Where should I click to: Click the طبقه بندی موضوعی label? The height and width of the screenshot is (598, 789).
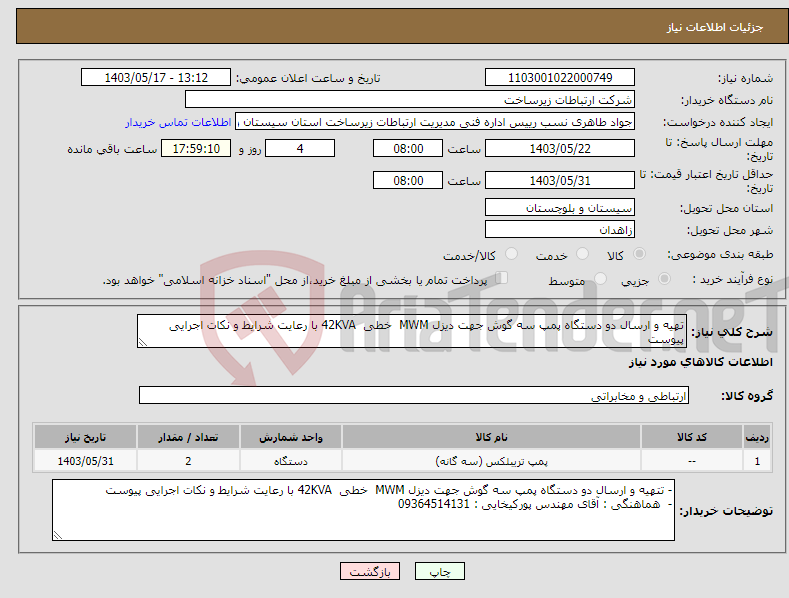(x=720, y=255)
